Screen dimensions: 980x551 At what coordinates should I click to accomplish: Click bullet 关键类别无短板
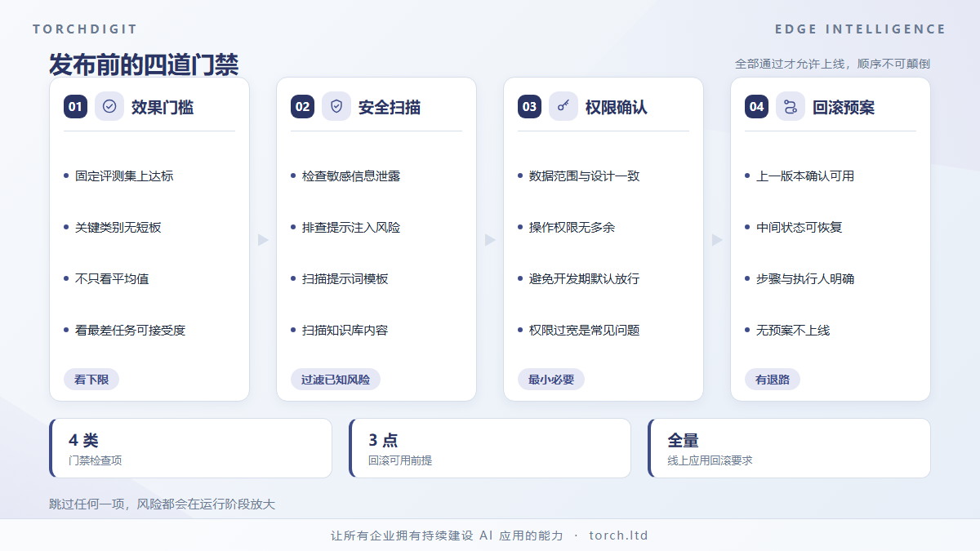click(118, 227)
